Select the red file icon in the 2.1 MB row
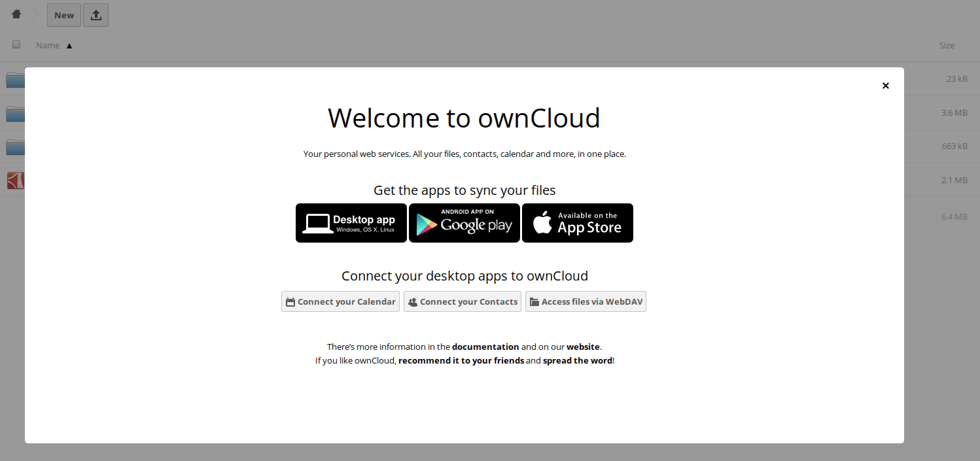The image size is (980, 461). (15, 180)
